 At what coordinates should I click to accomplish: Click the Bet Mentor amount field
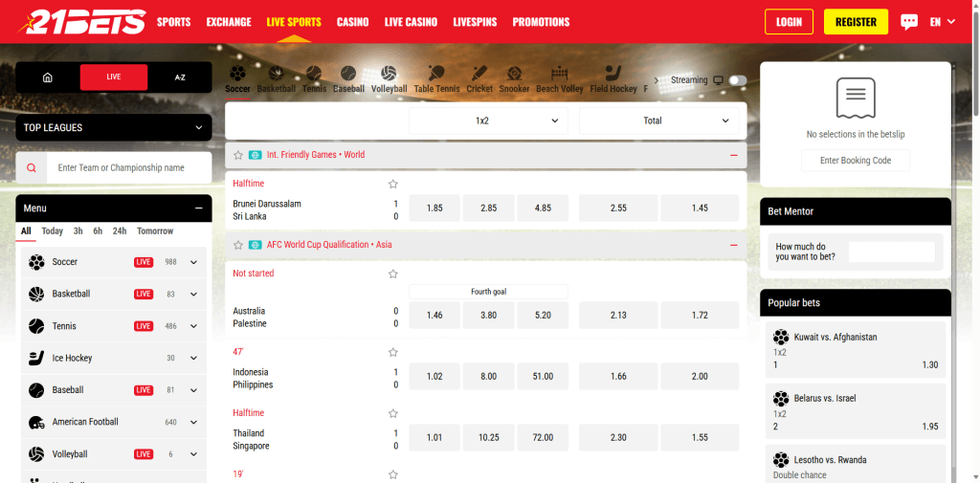tap(892, 252)
